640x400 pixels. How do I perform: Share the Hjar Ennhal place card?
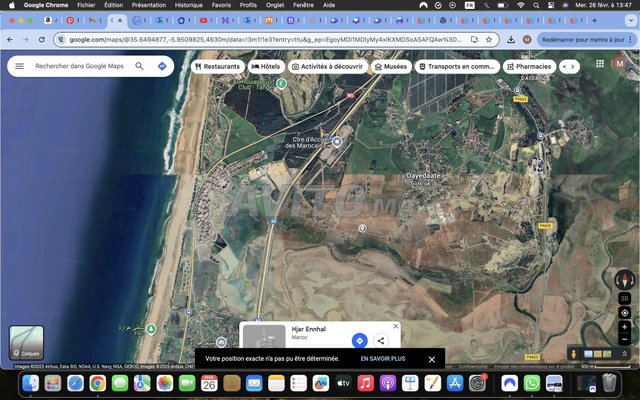(381, 341)
